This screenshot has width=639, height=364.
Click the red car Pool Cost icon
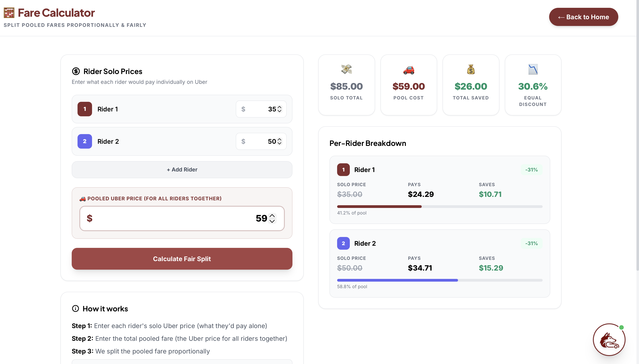point(408,70)
